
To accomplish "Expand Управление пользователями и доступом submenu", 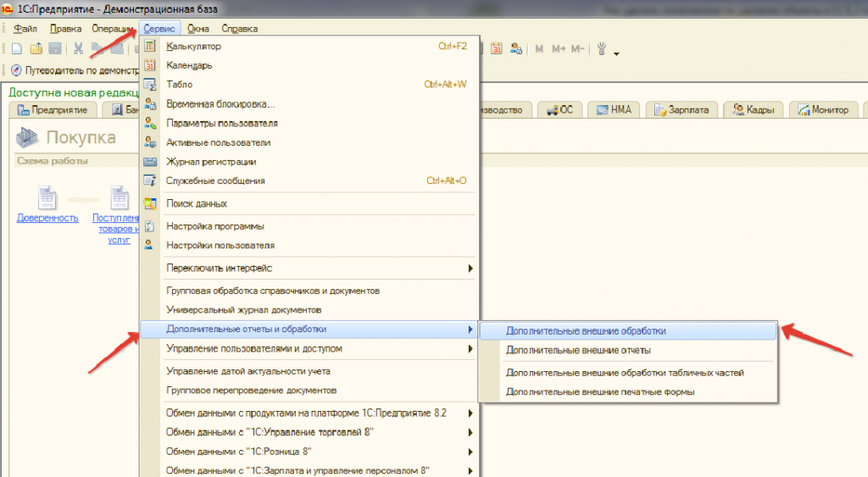I will (x=470, y=349).
